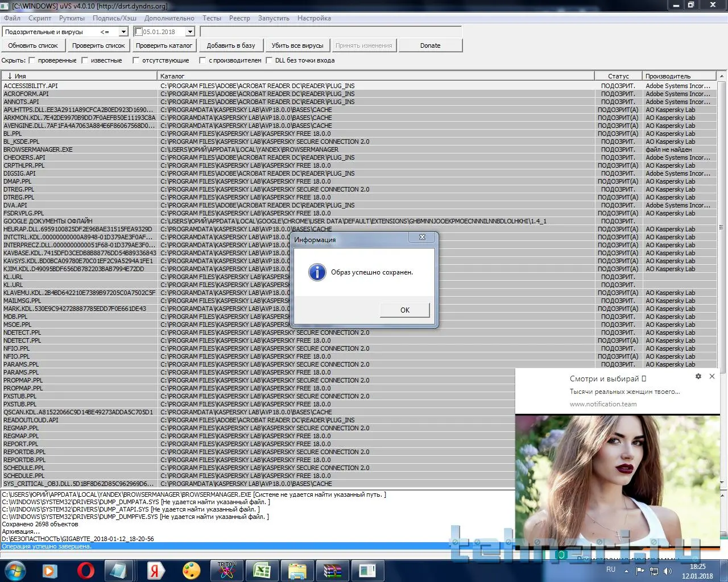728x582 pixels.
Task: Open the paint palette taskbar icon
Action: [191, 571]
